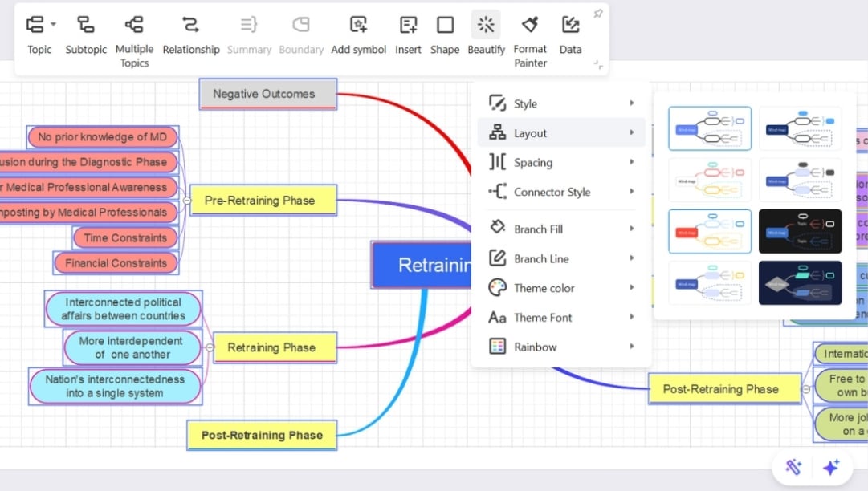Open the Rainbow submenu
Image resolution: width=868 pixels, height=491 pixels.
pos(561,347)
